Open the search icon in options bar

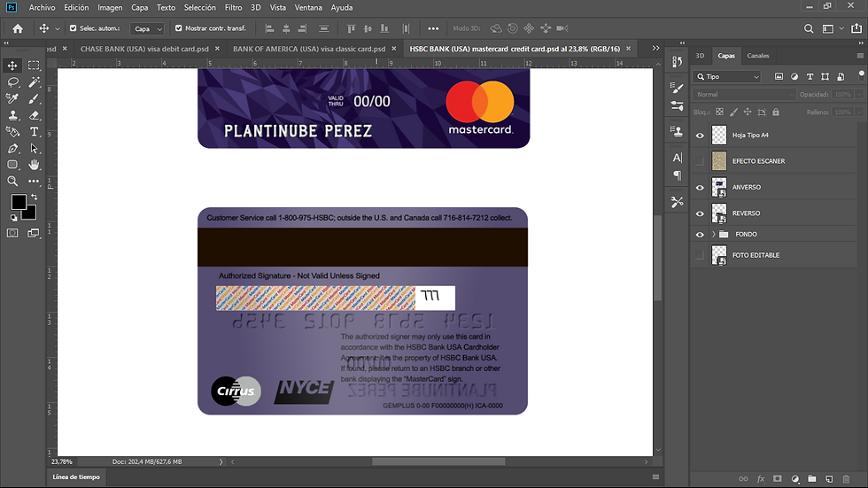[809, 28]
